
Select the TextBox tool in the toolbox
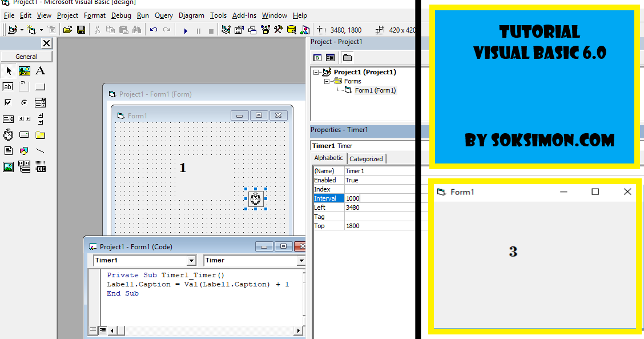8,86
